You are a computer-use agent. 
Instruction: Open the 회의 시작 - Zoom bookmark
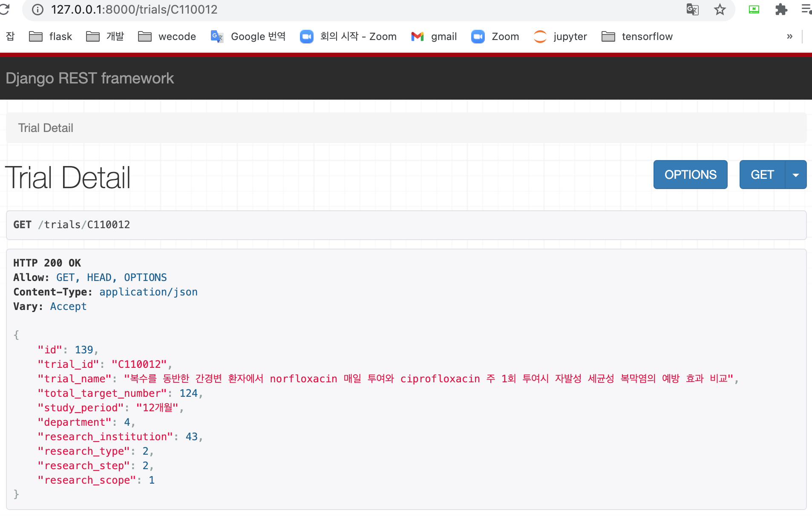tap(348, 37)
